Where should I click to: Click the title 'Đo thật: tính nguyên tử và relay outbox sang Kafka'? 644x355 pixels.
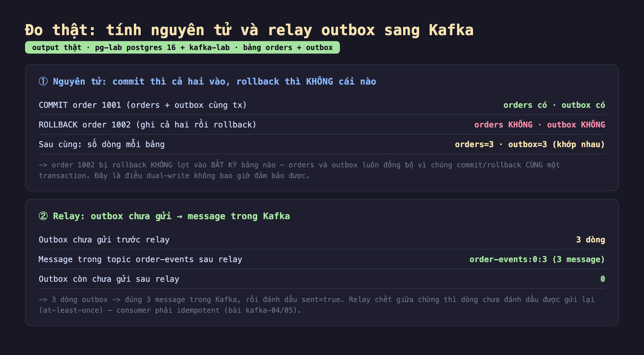click(x=249, y=30)
